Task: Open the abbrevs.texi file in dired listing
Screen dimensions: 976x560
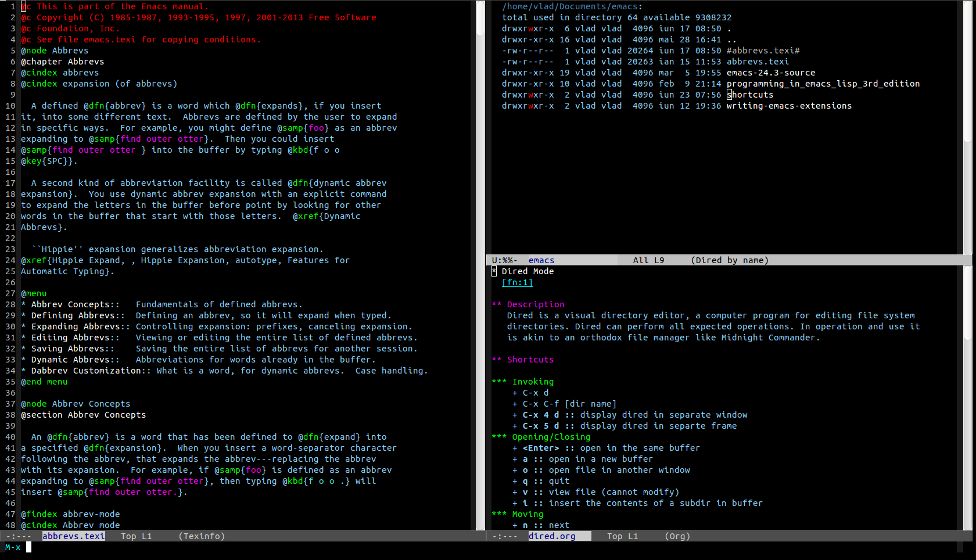Action: 758,62
